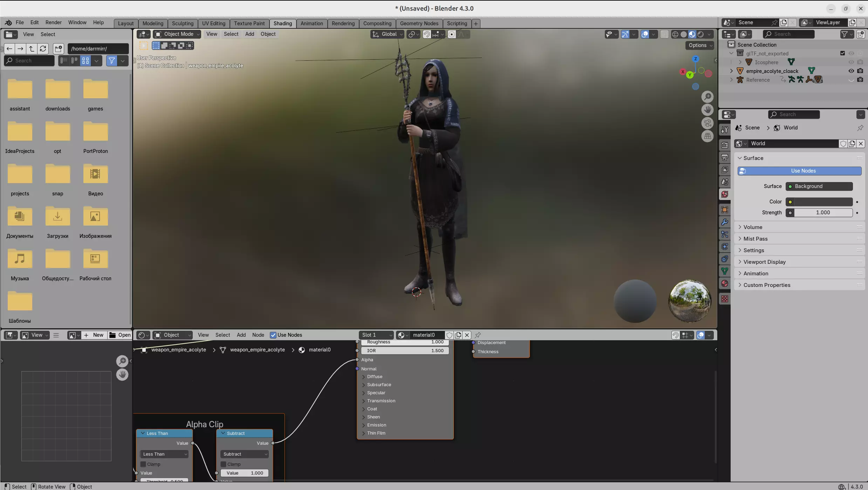Click the refresh file list icon
The width and height of the screenshot is (868, 490).
[43, 49]
